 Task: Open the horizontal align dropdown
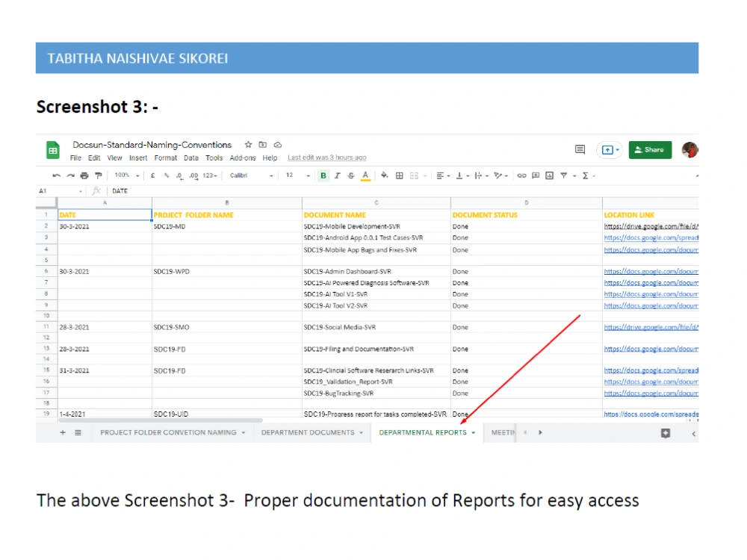pos(443,175)
